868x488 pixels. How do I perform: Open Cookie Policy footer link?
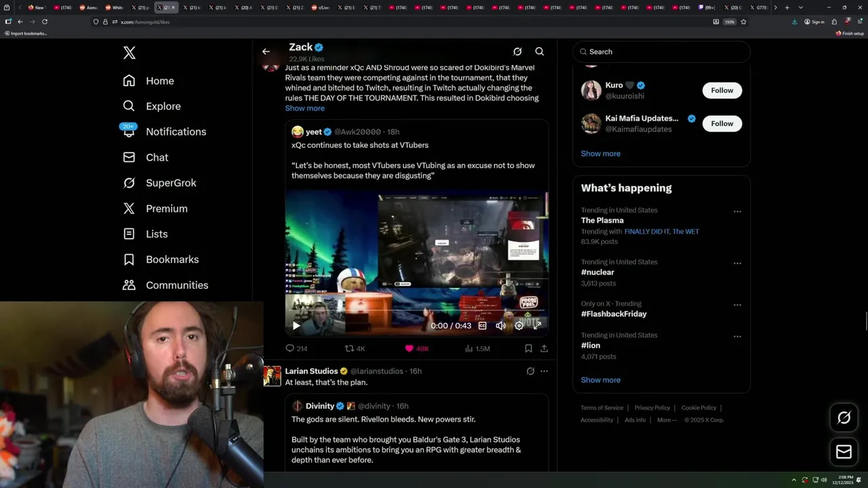698,408
